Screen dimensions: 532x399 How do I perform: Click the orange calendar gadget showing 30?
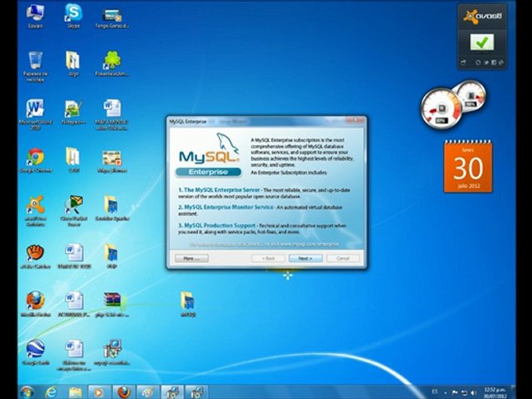click(x=468, y=167)
